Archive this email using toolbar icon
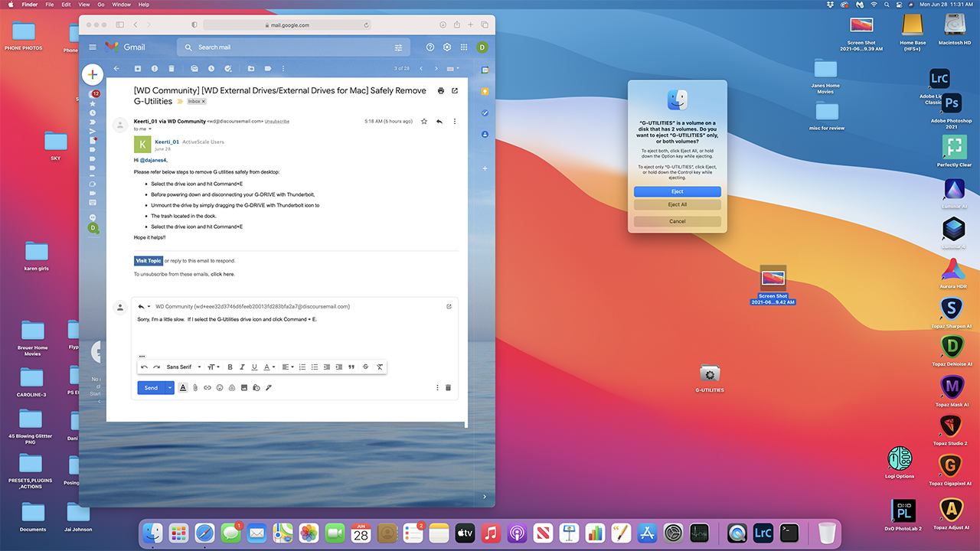980x551 pixels. (x=138, y=69)
